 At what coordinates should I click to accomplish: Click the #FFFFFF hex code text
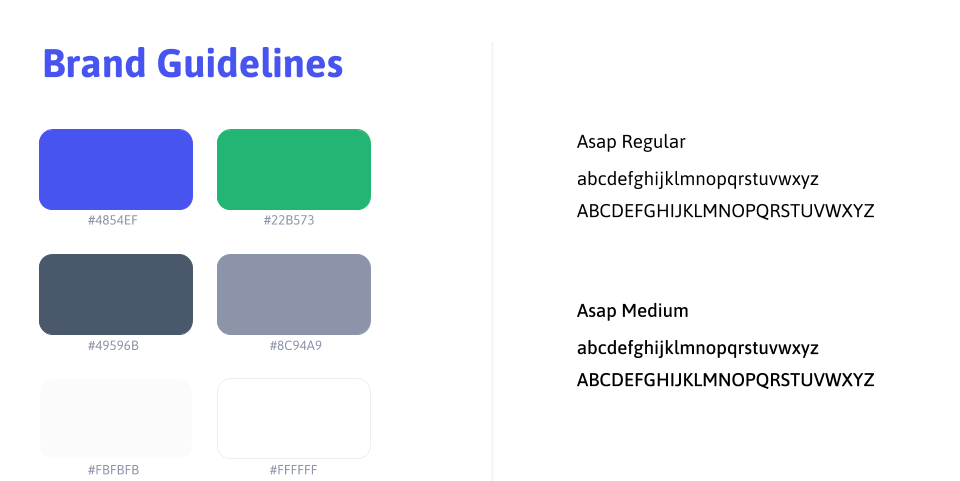[x=293, y=470]
